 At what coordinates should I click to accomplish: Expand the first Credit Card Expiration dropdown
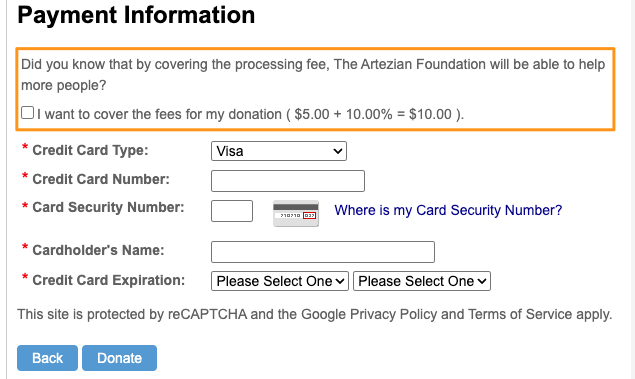click(279, 281)
